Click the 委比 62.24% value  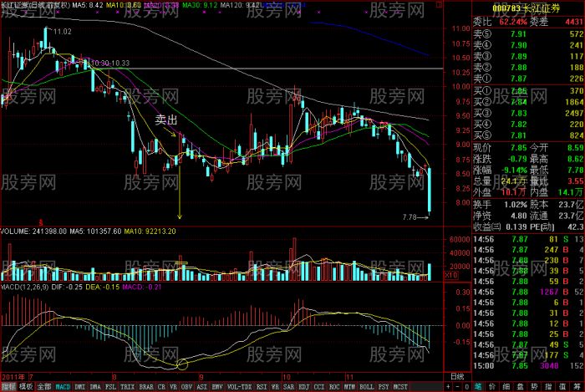[x=513, y=22]
